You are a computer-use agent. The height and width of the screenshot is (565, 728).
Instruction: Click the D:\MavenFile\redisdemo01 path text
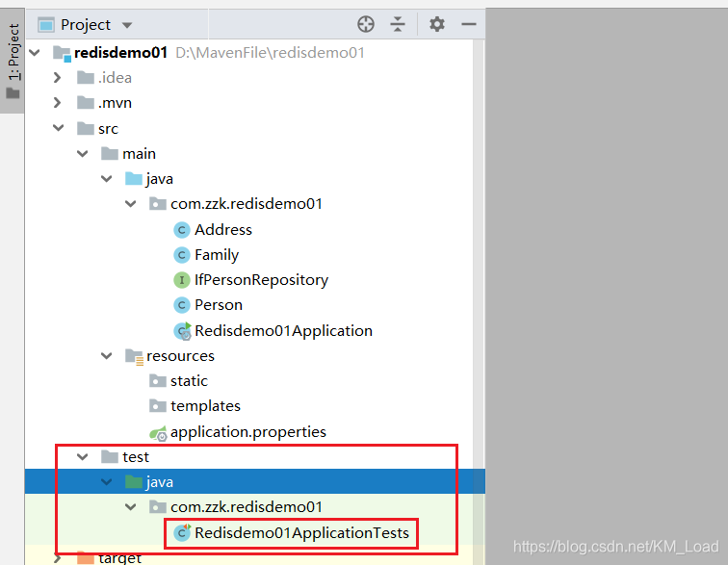[271, 53]
